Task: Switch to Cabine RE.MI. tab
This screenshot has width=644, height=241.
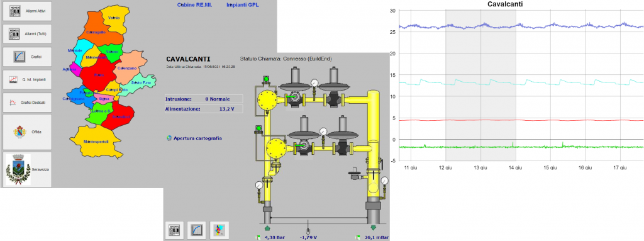Action: [x=194, y=5]
